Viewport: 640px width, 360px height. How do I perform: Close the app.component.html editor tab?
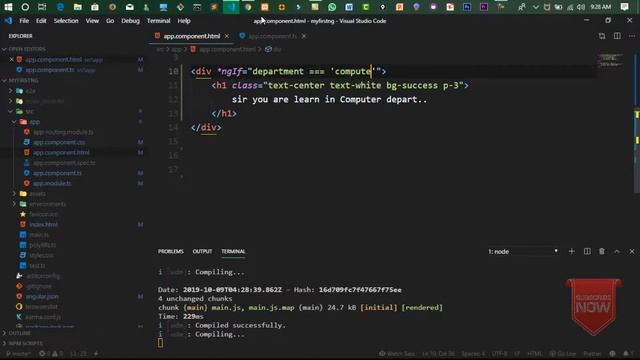227,36
